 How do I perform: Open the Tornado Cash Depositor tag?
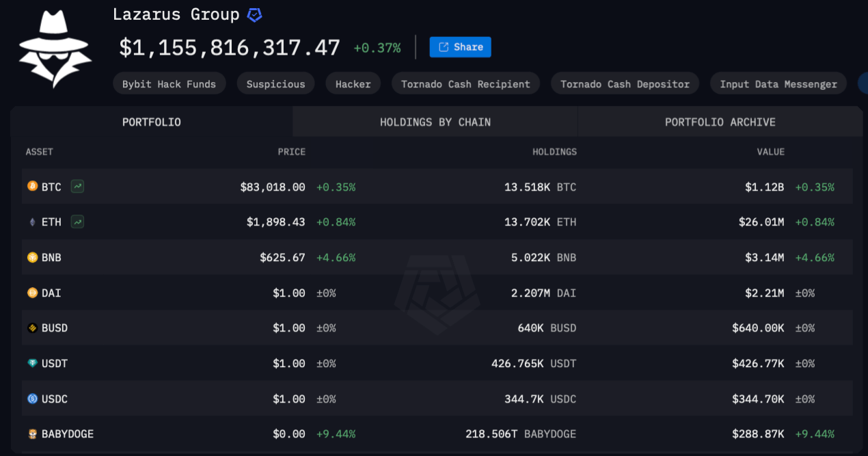coord(625,84)
